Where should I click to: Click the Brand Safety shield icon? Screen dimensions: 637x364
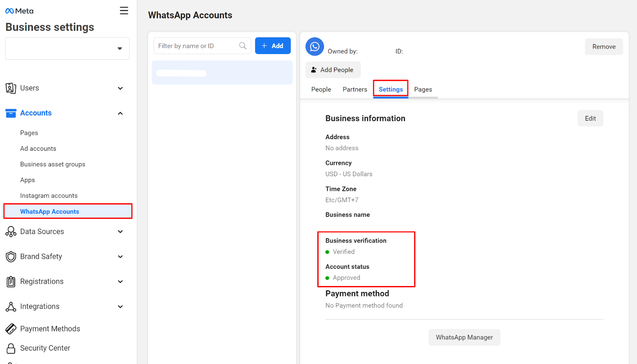[x=11, y=257]
